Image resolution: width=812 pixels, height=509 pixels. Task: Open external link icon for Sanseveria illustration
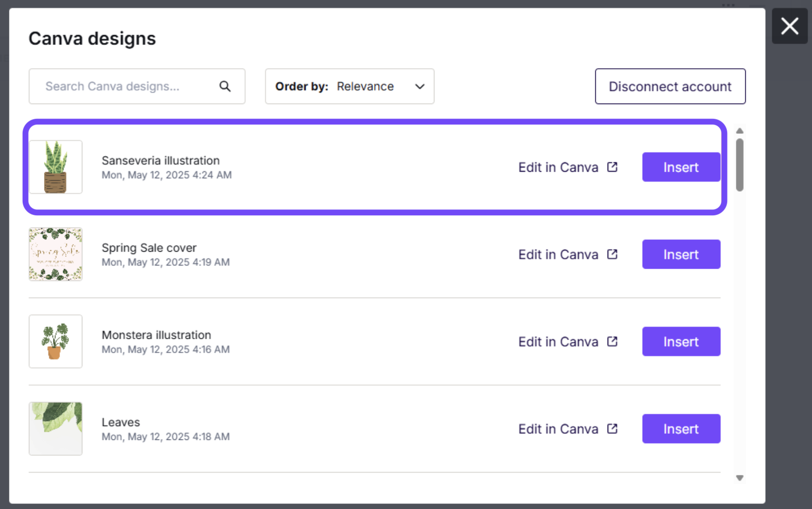612,167
